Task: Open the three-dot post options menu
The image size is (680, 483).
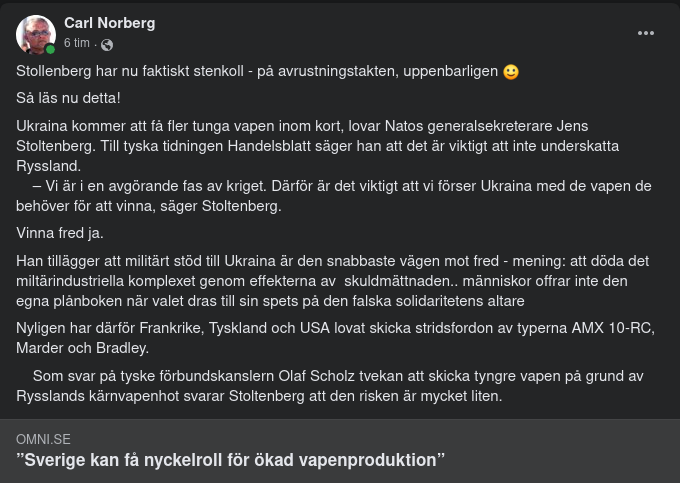Action: click(646, 33)
